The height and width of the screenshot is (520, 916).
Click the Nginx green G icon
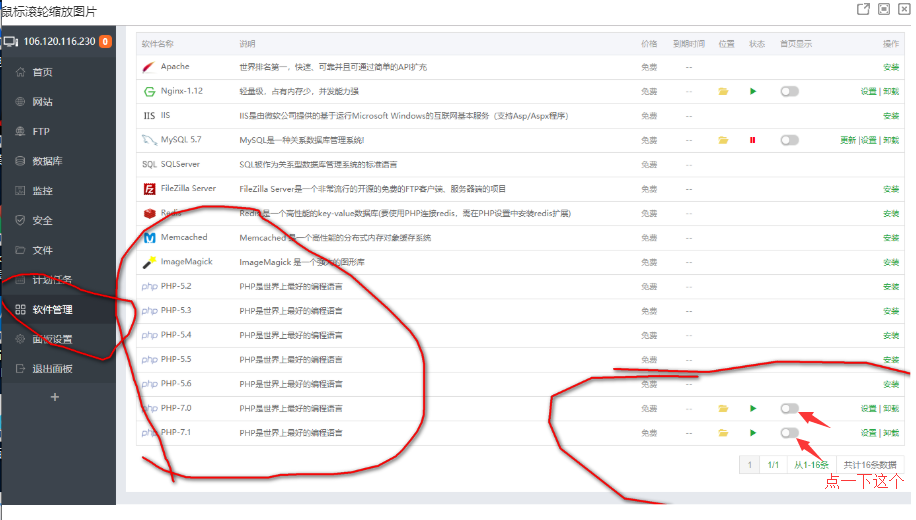tap(150, 92)
